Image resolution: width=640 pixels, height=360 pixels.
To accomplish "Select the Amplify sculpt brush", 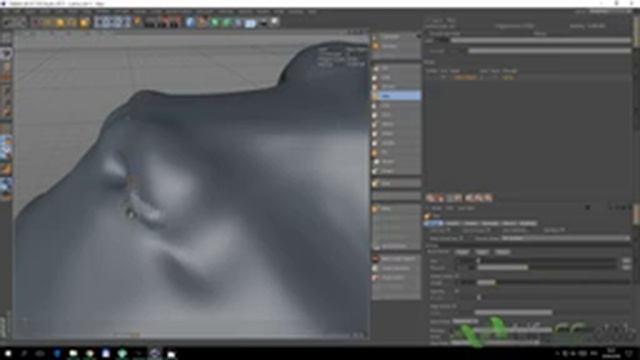I will point(396,143).
